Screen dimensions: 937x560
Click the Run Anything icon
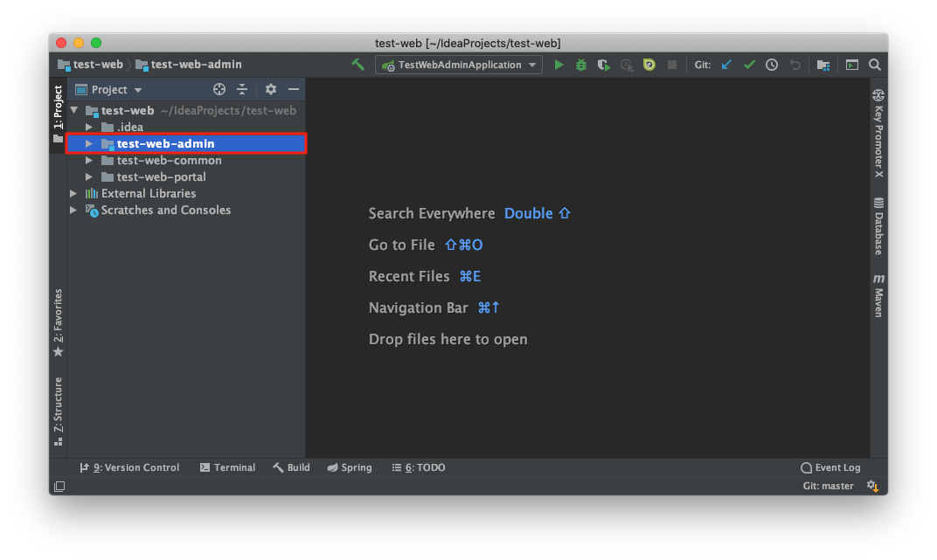(852, 65)
